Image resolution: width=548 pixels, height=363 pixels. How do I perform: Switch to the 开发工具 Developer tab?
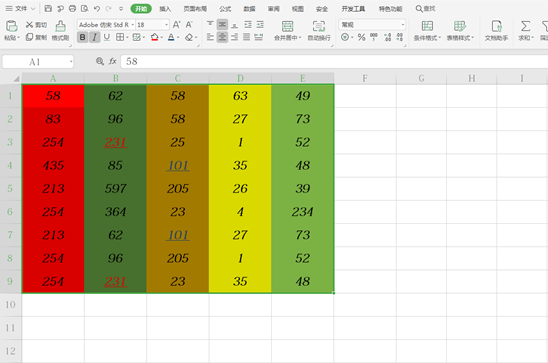[353, 9]
